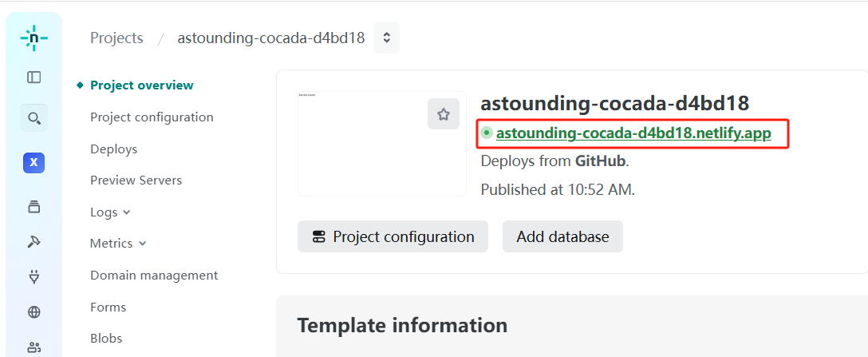Click the blue X team avatar

(x=34, y=163)
